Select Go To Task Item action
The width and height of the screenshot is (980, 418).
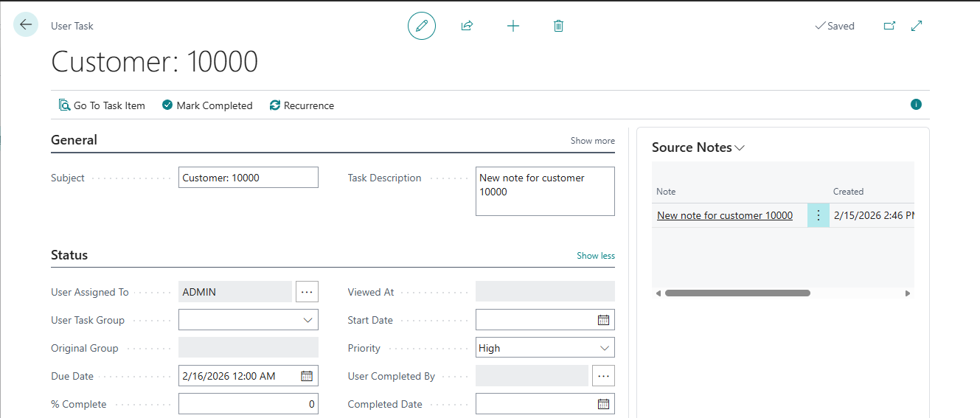point(102,105)
